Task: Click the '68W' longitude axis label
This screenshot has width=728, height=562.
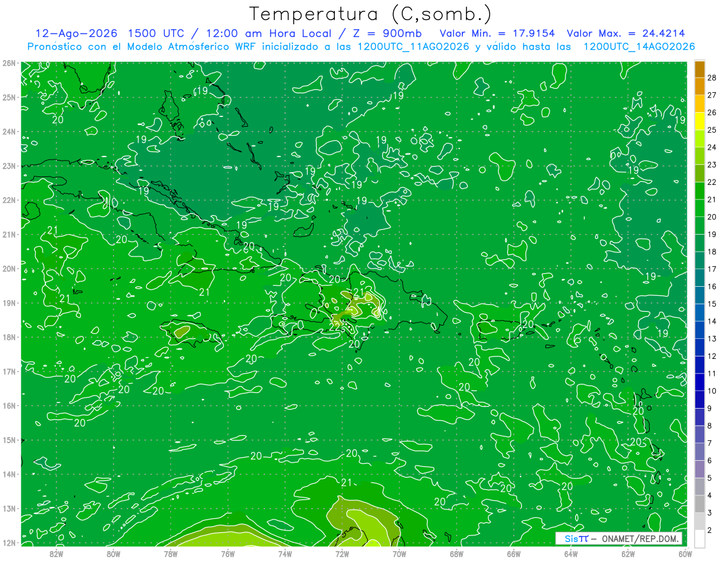Action: [x=456, y=553]
